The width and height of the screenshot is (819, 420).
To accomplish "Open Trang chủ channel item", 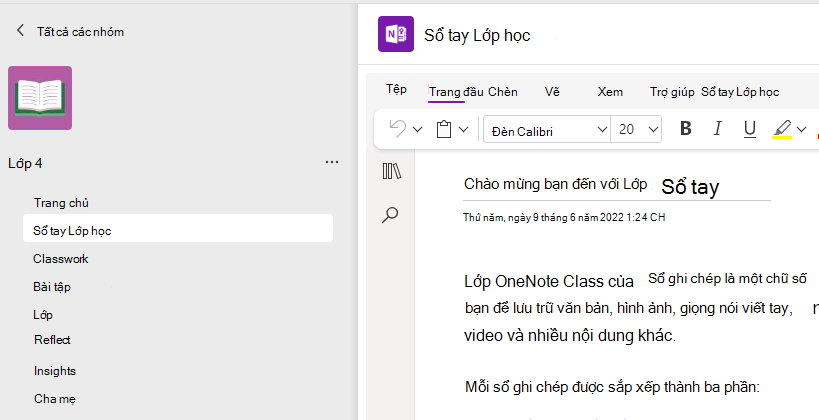I will pyautogui.click(x=61, y=203).
